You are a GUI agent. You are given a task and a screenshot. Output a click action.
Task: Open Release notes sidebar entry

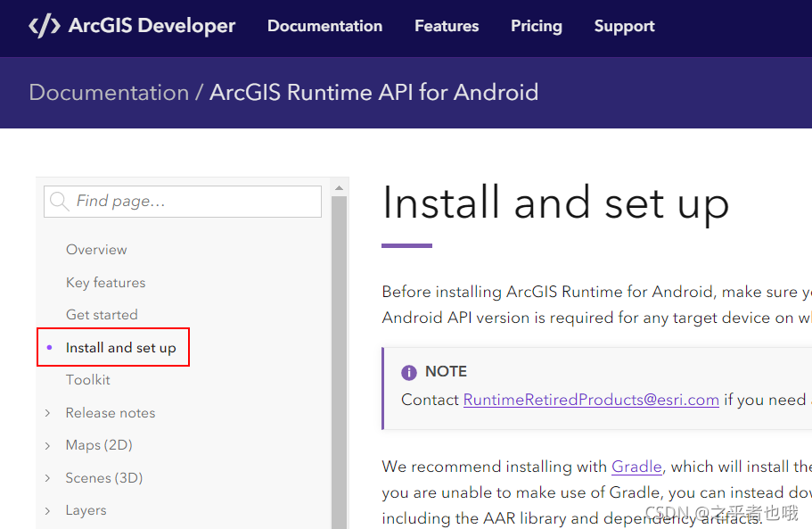(111, 413)
